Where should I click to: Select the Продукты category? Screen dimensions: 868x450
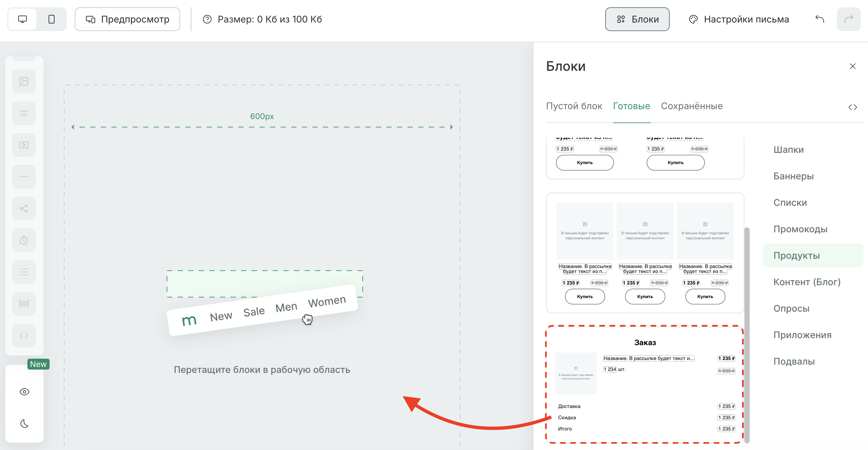point(812,255)
